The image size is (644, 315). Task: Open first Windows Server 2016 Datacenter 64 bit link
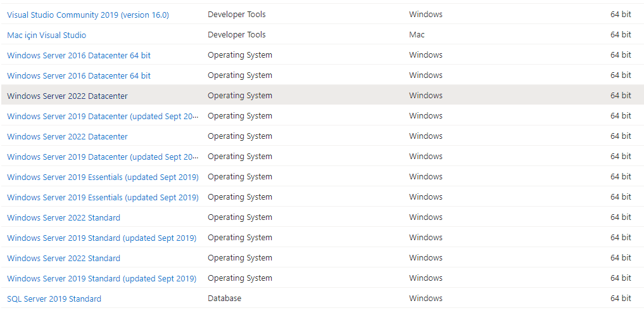coord(79,55)
